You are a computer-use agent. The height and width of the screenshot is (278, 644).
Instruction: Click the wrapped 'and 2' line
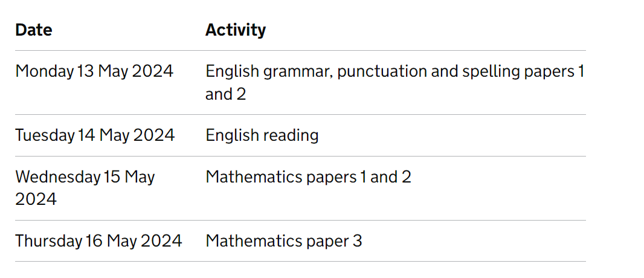click(225, 94)
